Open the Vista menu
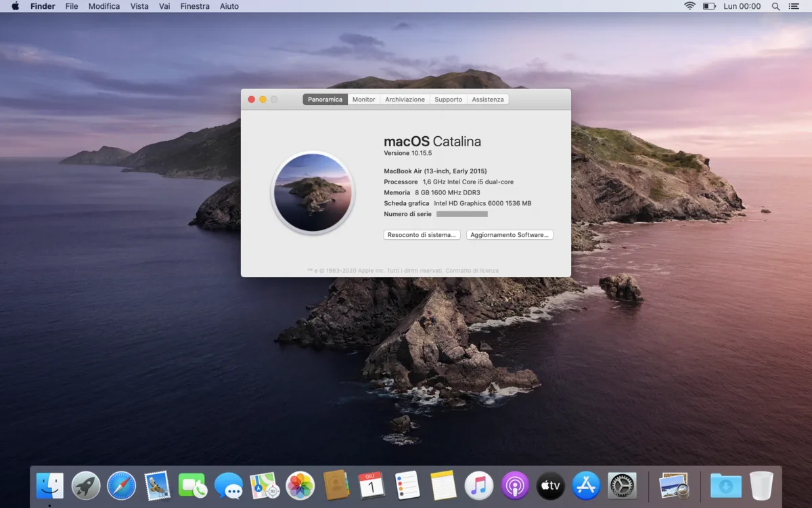Screen dimensions: 812x508 tap(139, 6)
